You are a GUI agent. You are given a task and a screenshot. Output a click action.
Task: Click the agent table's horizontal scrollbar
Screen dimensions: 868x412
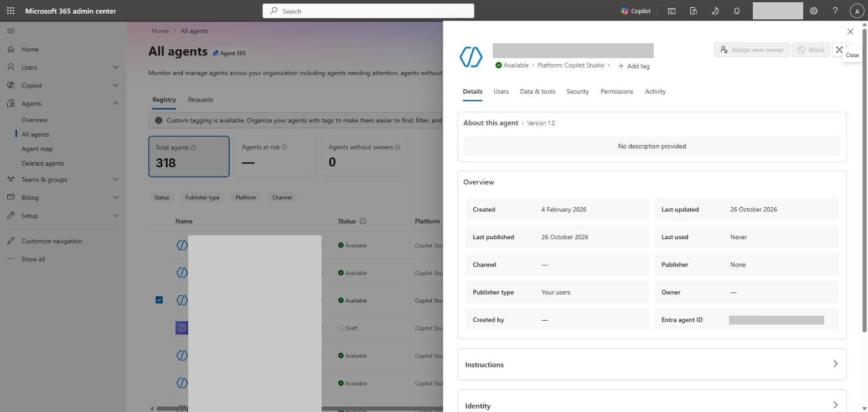(x=299, y=409)
